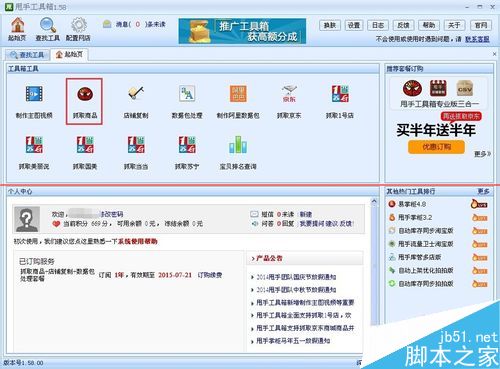The image size is (500, 369).
Task: Click the hot flame icon beside 甩手掌柜3.2
Action: 480,217
